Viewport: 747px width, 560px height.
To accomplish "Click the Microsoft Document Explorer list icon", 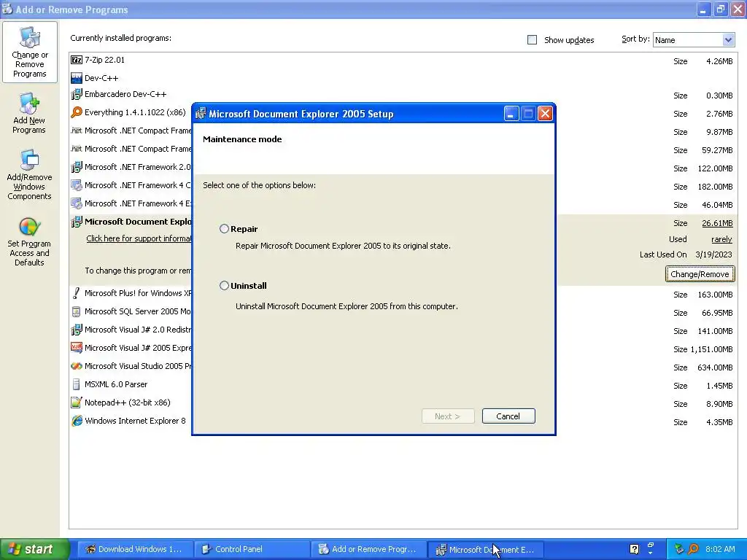I will (76, 222).
